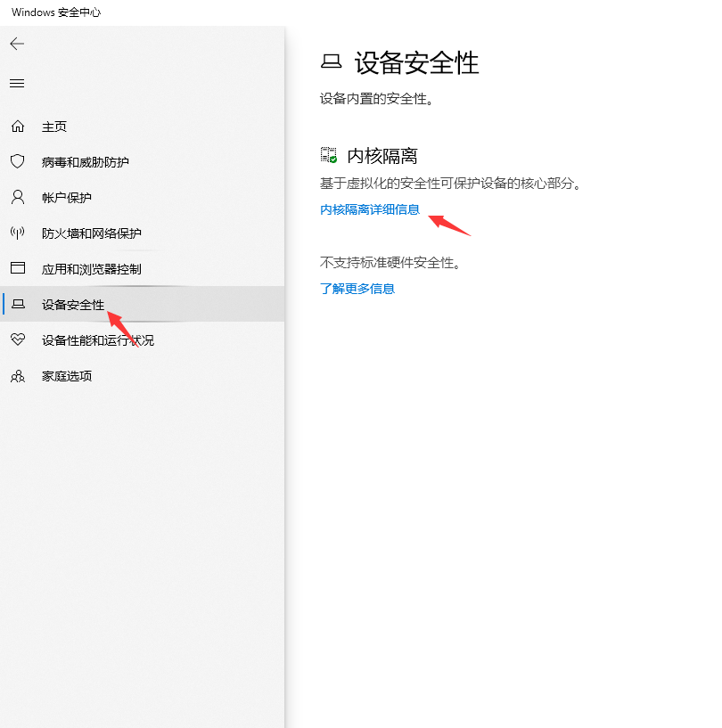Click the 了解更多信息 link
Image resolution: width=722 pixels, height=728 pixels.
[x=357, y=289]
